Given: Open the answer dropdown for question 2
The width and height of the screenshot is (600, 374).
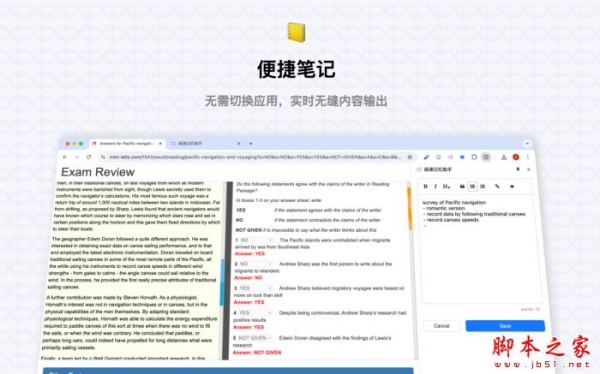Looking at the screenshot, I should [x=256, y=264].
